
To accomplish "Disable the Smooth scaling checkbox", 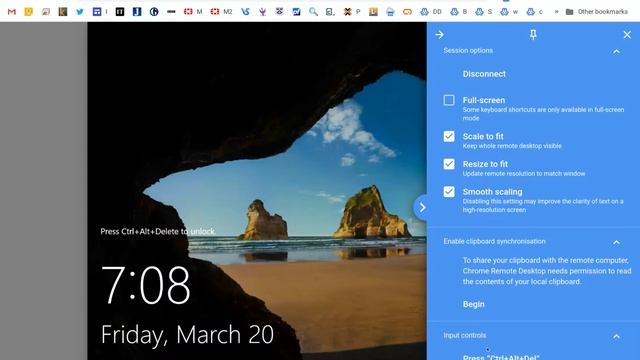I will (449, 192).
